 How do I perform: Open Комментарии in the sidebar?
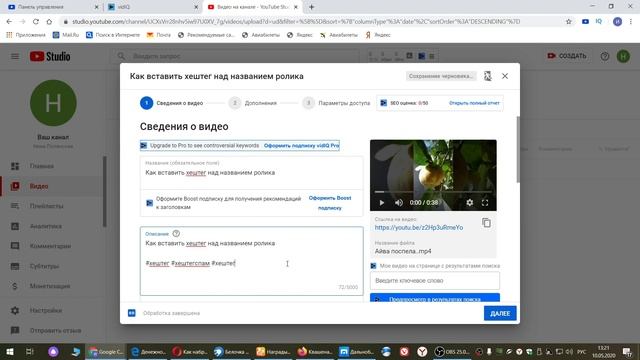pyautogui.click(x=52, y=246)
